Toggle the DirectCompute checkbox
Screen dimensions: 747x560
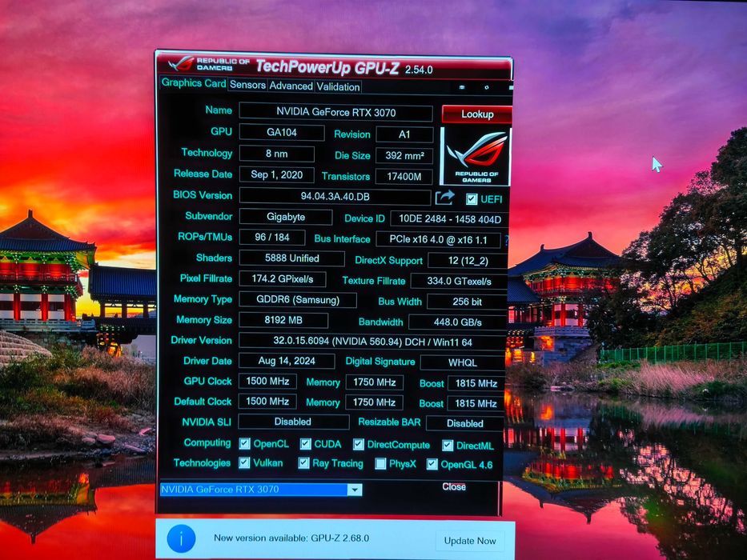(358, 445)
